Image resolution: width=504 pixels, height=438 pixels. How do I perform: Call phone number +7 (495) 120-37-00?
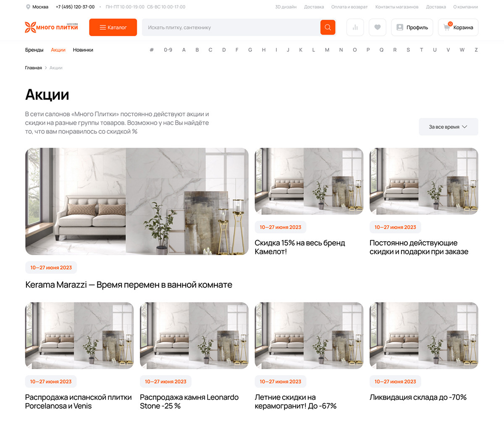(x=75, y=7)
